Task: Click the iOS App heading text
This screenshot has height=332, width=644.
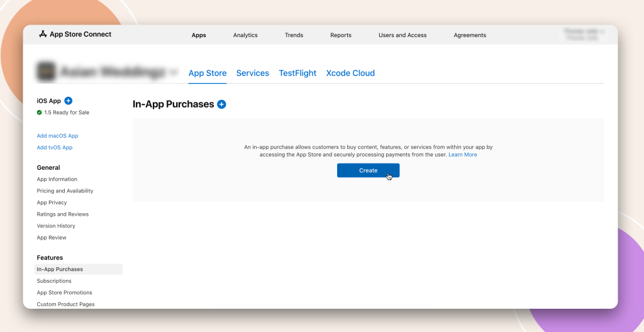Action: click(49, 101)
